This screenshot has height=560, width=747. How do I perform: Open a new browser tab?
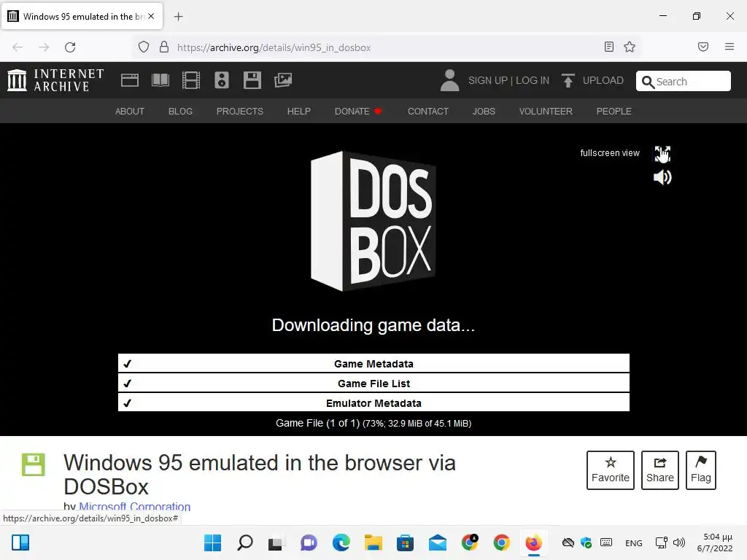tap(178, 17)
